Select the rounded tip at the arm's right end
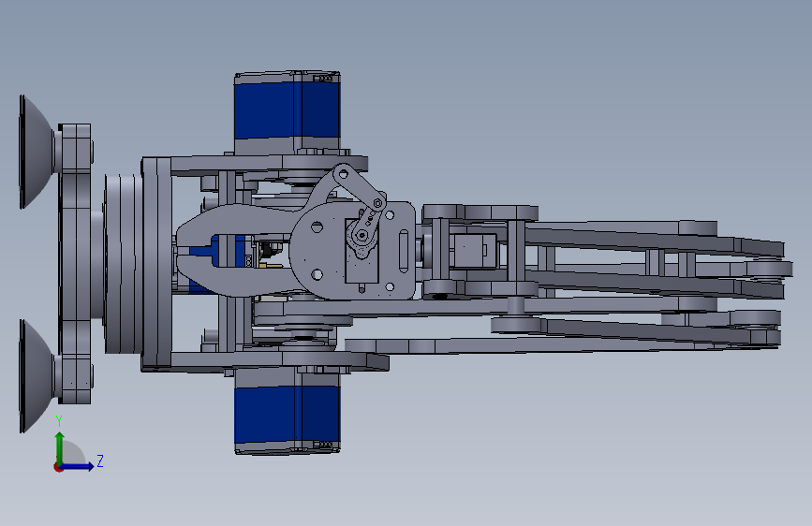Screen dimensions: 812x526 pyautogui.click(x=771, y=269)
